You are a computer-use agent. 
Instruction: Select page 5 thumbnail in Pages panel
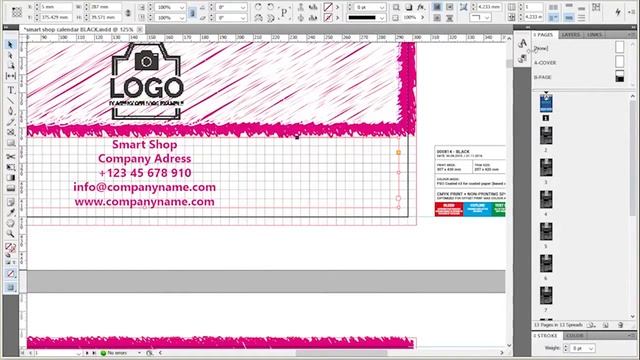coord(546,232)
